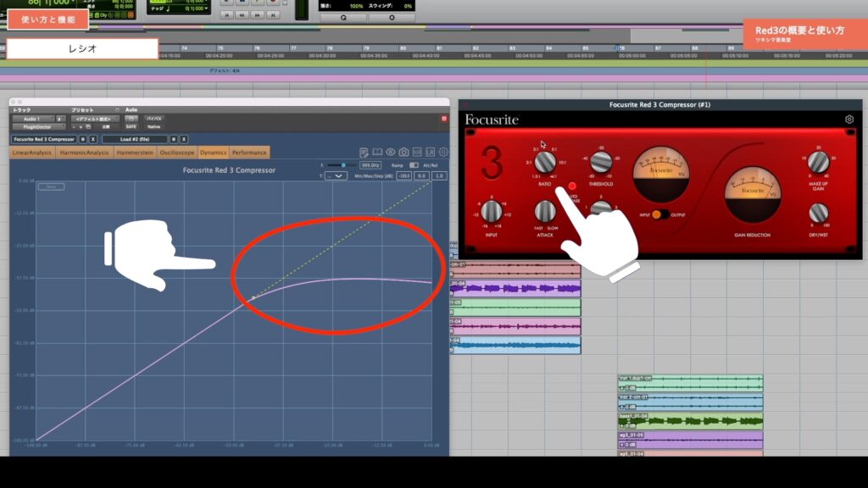Click the Load #2 (file) slot button

pyautogui.click(x=135, y=140)
